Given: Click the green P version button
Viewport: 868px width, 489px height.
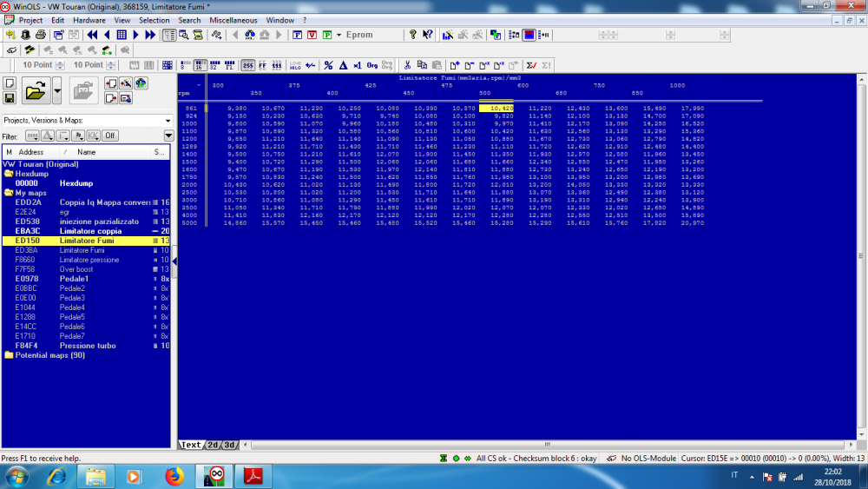Looking at the screenshot, I should click(327, 35).
